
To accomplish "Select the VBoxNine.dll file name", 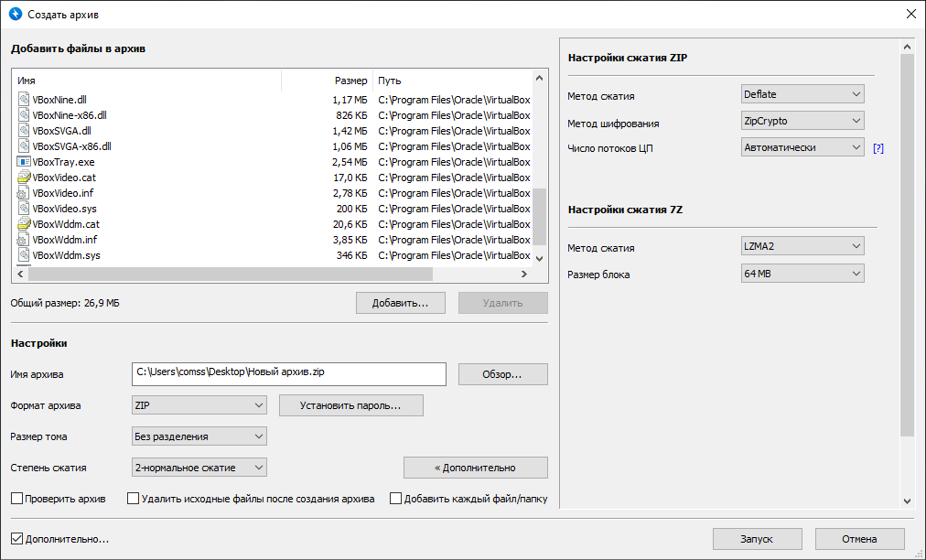I will [x=59, y=100].
